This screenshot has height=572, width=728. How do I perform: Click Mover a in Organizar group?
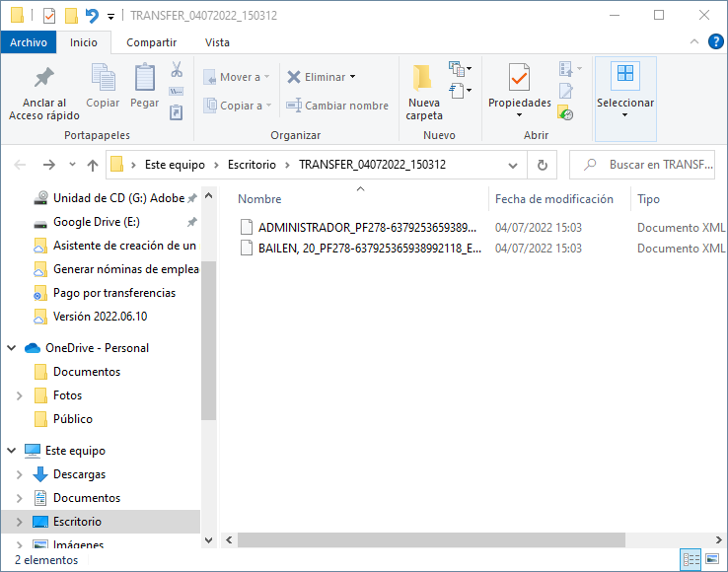(237, 77)
